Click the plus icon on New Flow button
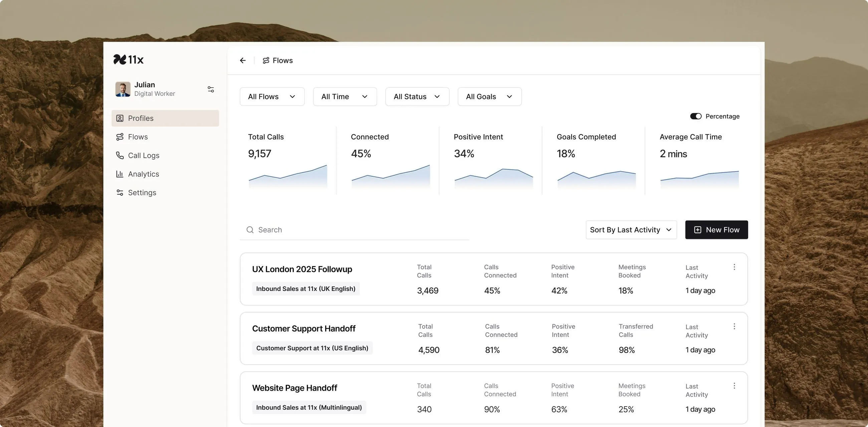Image resolution: width=868 pixels, height=427 pixels. coord(697,230)
